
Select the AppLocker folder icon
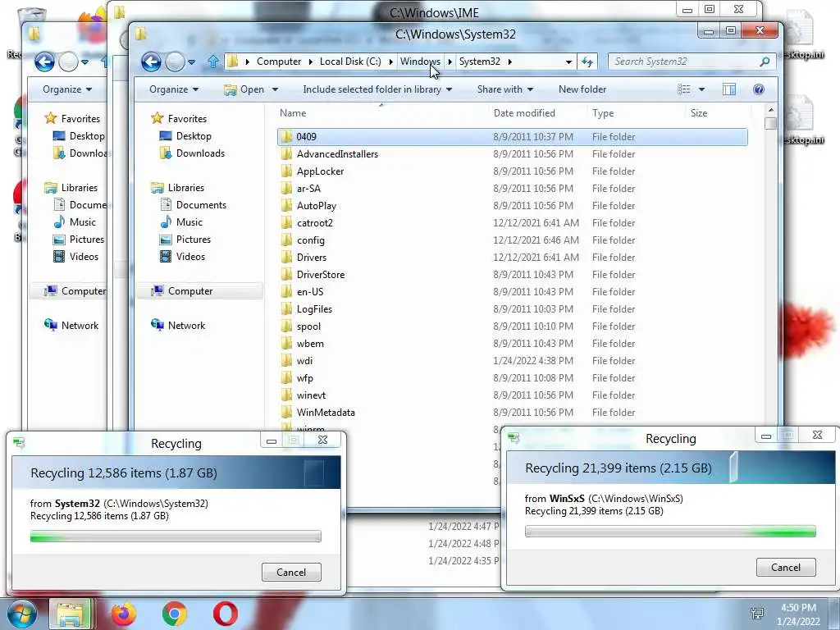(286, 171)
